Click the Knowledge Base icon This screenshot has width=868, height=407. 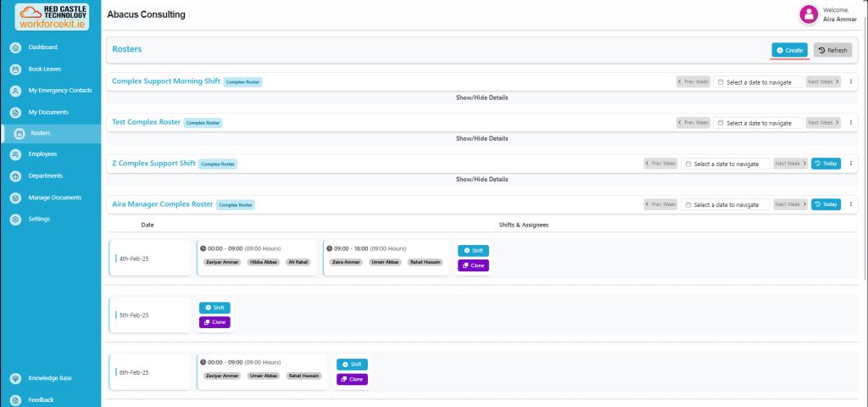tap(15, 378)
